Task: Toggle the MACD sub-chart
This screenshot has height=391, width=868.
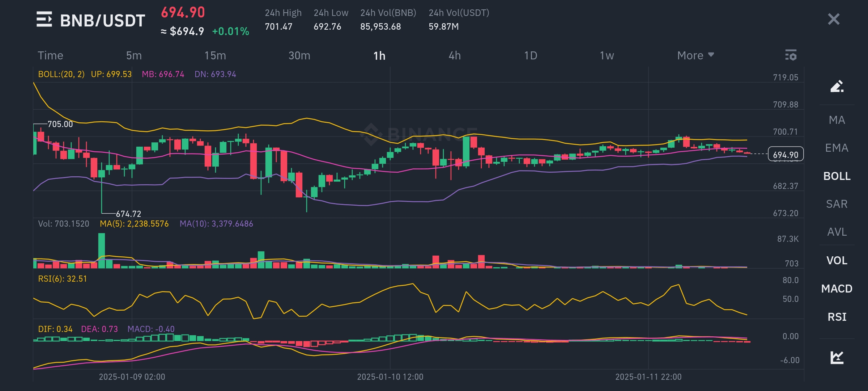Action: click(x=837, y=289)
